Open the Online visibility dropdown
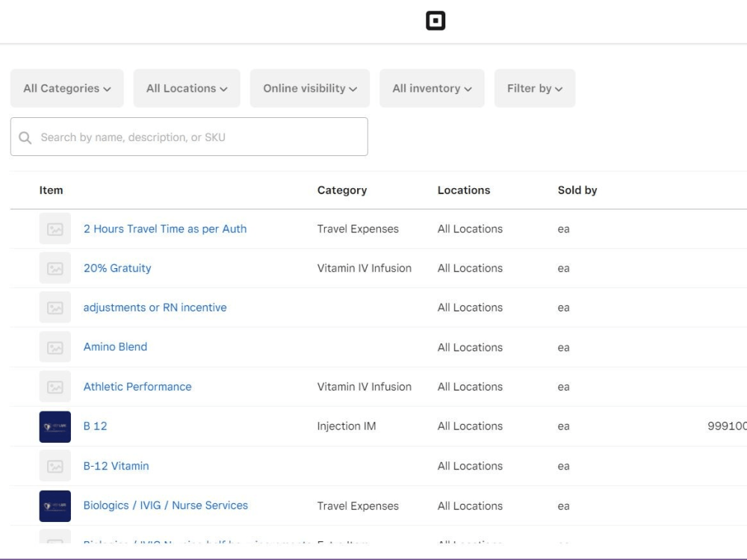The image size is (747, 560). [x=310, y=88]
